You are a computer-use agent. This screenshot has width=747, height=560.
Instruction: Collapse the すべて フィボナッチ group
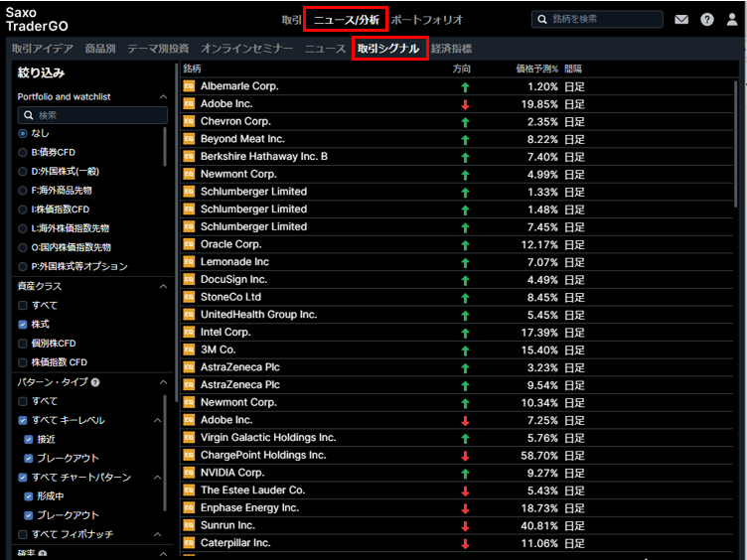[x=157, y=534]
